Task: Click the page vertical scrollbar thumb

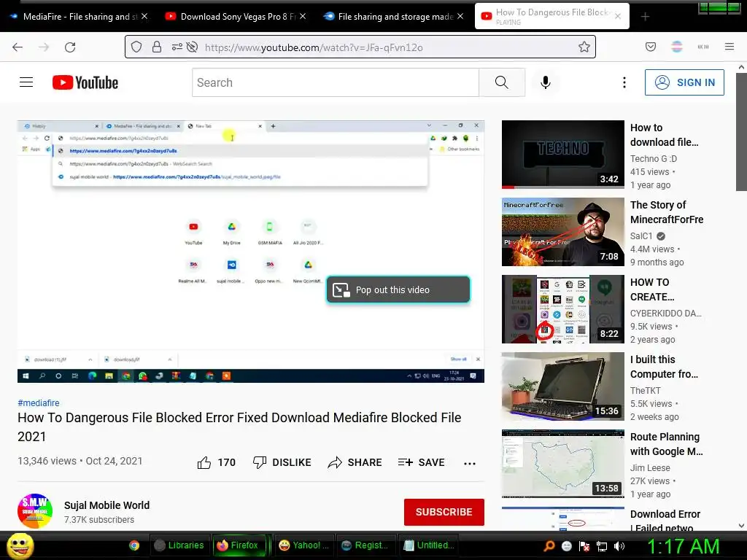Action: [741, 131]
